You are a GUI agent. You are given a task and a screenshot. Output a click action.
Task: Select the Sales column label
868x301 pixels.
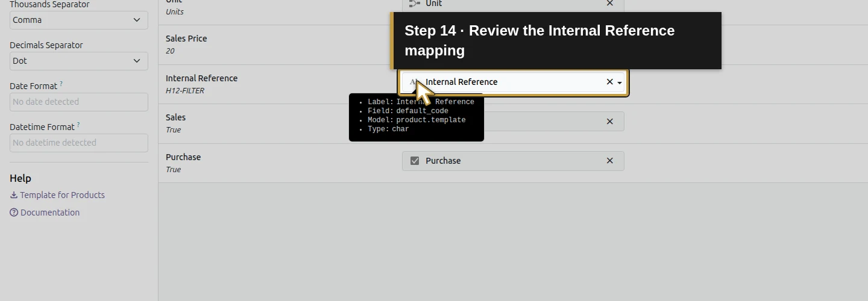(x=175, y=117)
